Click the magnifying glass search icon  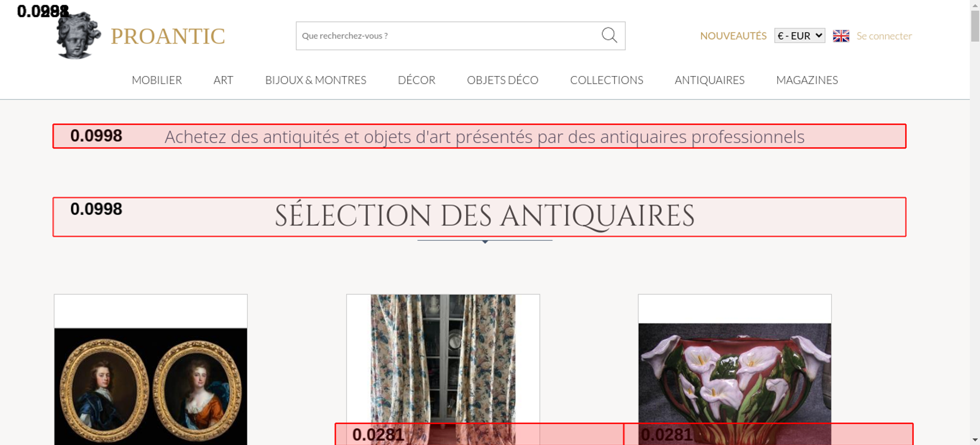tap(609, 35)
